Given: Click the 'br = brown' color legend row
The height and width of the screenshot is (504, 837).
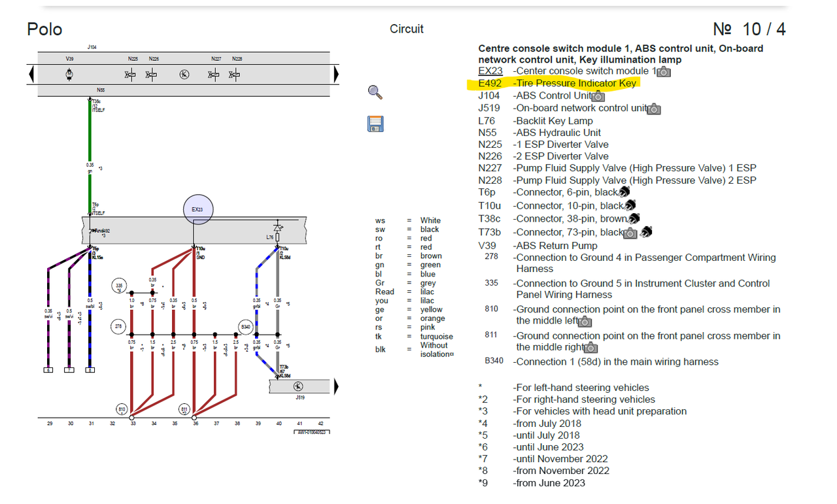Looking at the screenshot, I should click(408, 256).
